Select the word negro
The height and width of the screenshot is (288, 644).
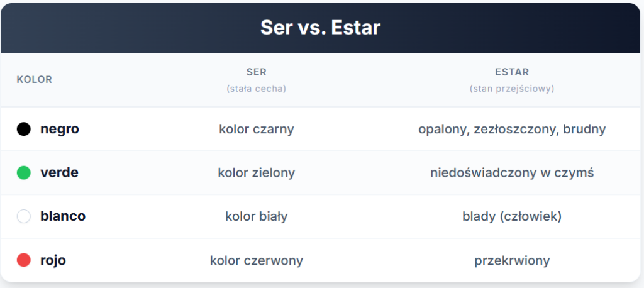click(60, 129)
